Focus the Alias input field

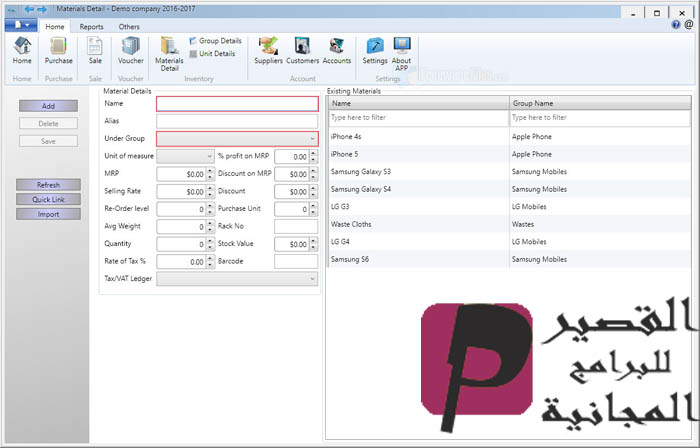pos(237,121)
